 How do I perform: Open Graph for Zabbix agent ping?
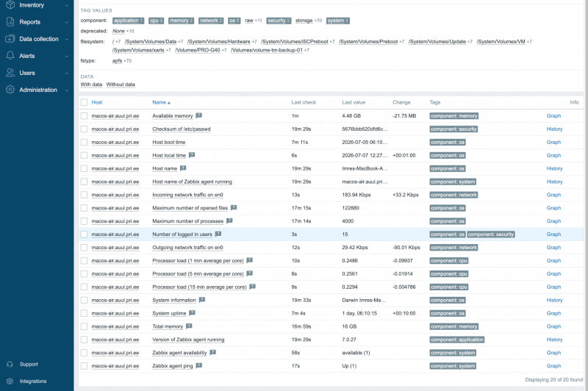click(553, 366)
